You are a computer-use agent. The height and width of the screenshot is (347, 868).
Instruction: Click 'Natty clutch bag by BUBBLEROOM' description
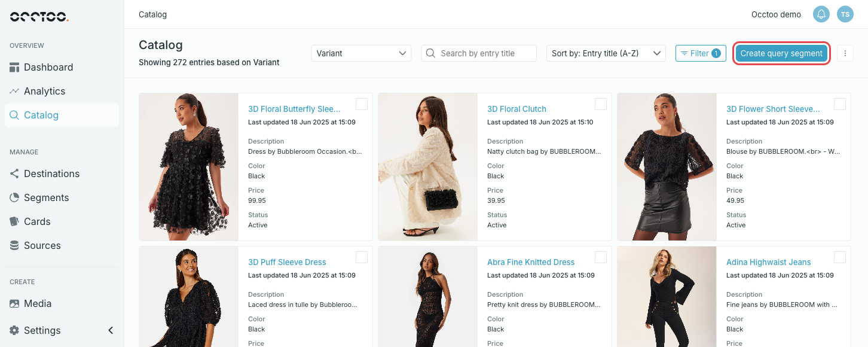coord(544,151)
